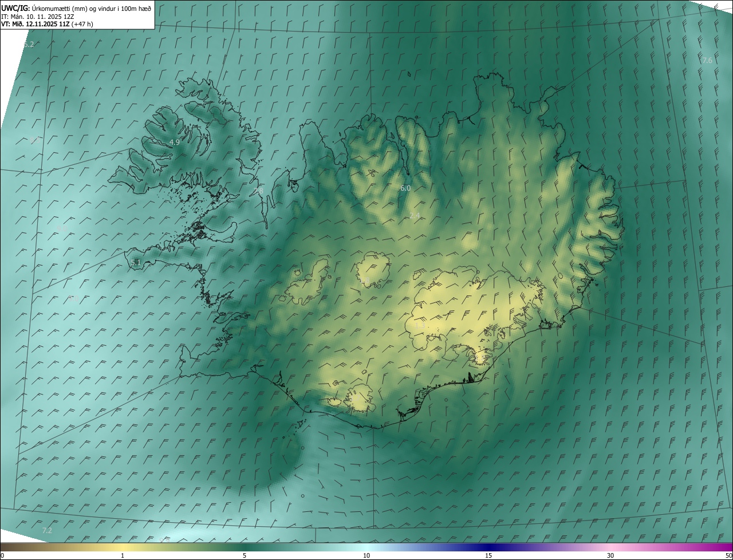Click the valid time line 'VT: Mið. 12.11.2025 11Z (+47 h)'
The width and height of the screenshot is (733, 560).
coord(47,24)
